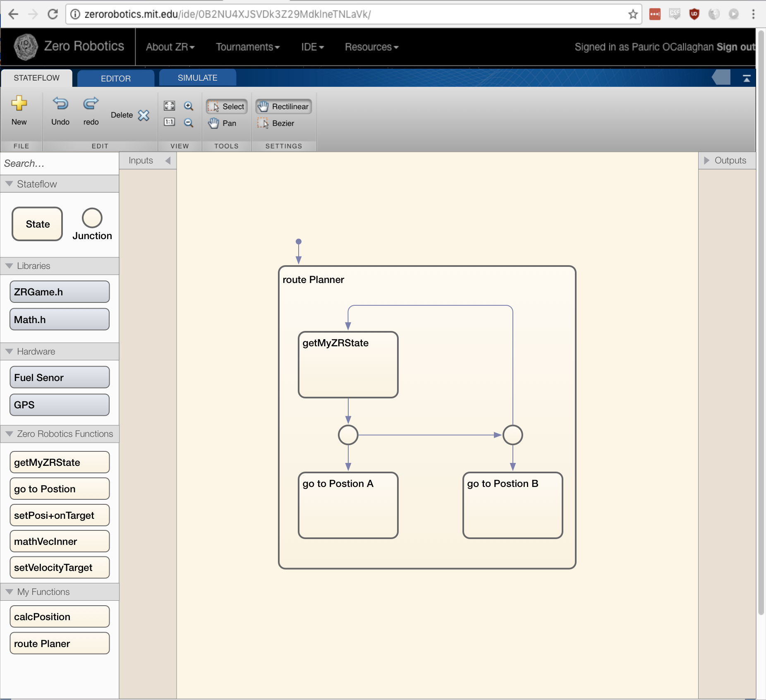Viewport: 766px width, 700px height.
Task: Open the Tournaments dropdown menu
Action: (x=247, y=47)
